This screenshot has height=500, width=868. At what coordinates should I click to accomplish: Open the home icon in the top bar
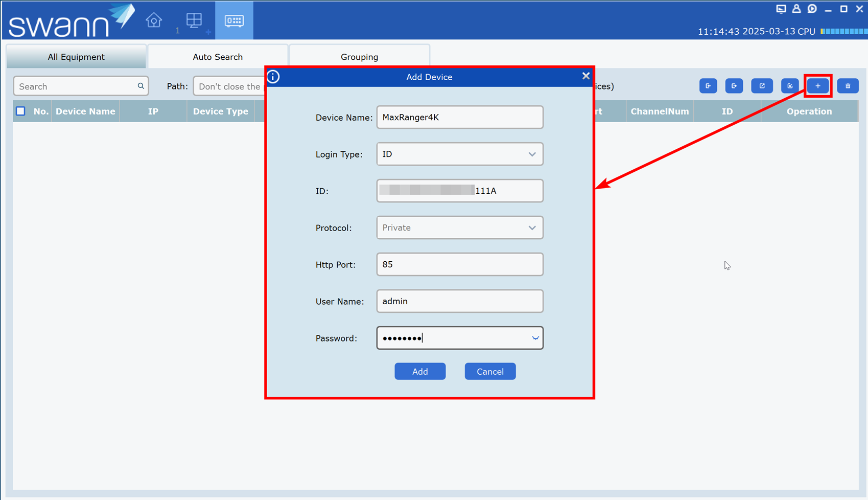click(154, 20)
